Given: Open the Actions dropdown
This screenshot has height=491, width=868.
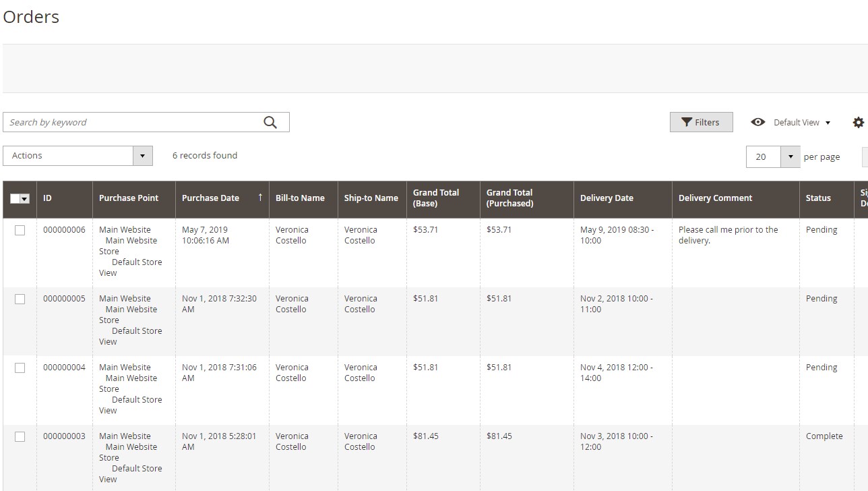Looking at the screenshot, I should tap(77, 156).
